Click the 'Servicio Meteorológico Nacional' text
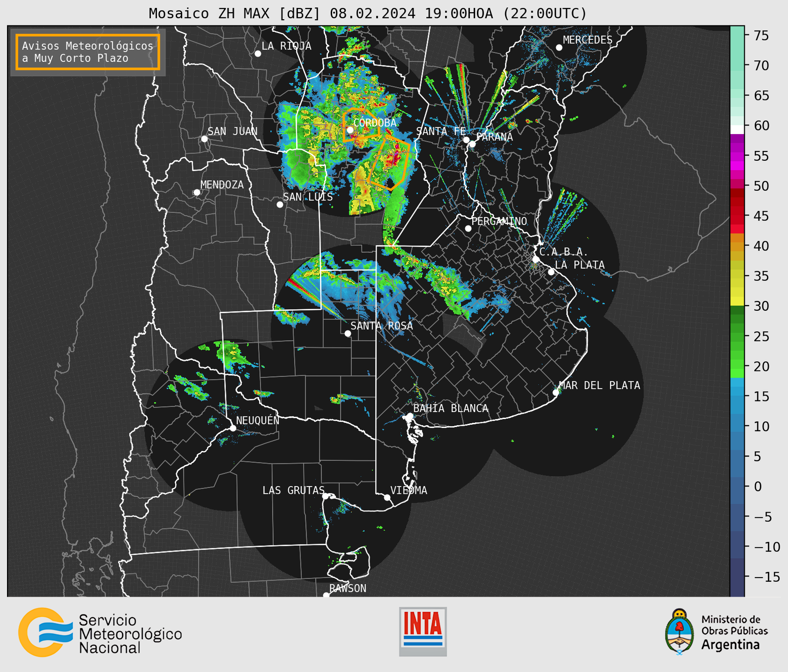Image resolution: width=788 pixels, height=672 pixels. [x=130, y=634]
